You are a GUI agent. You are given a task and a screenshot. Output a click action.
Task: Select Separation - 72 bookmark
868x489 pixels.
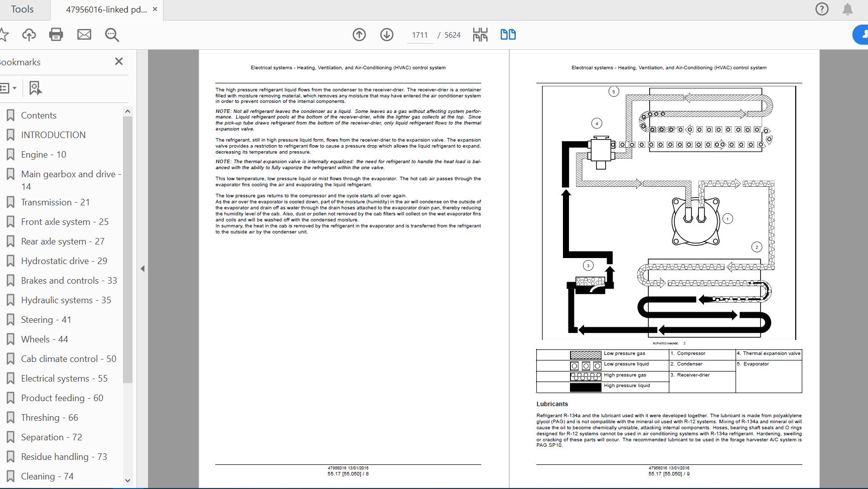point(52,437)
